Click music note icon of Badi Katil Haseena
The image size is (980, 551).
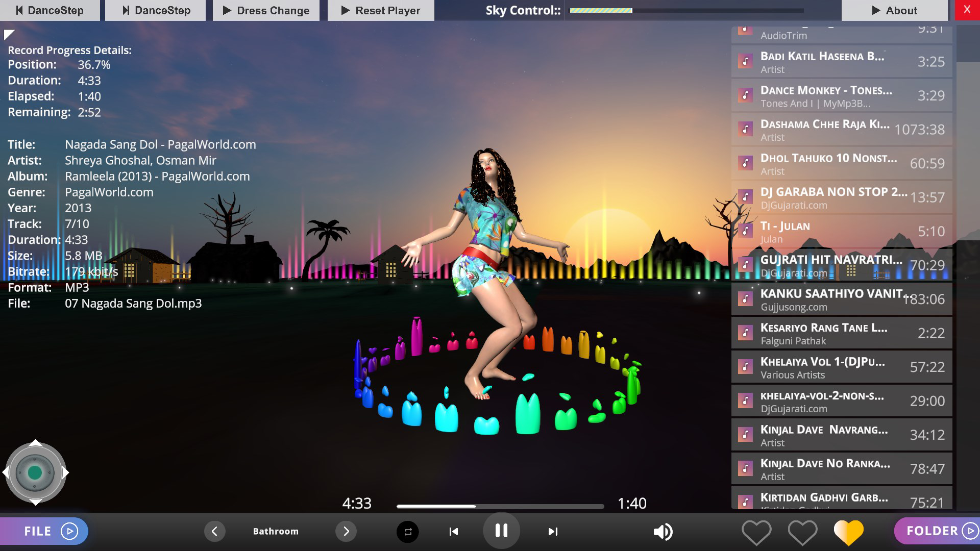pos(745,62)
